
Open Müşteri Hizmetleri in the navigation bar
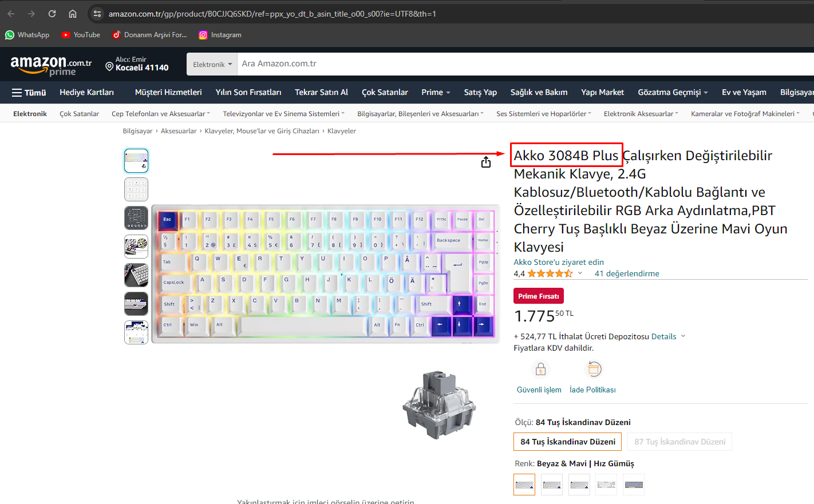[168, 92]
